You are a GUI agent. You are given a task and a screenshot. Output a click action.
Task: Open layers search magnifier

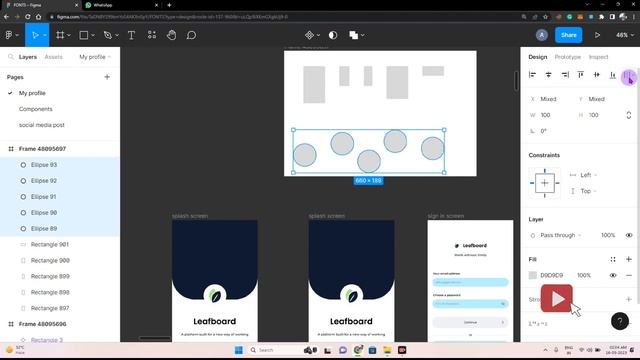point(11,57)
